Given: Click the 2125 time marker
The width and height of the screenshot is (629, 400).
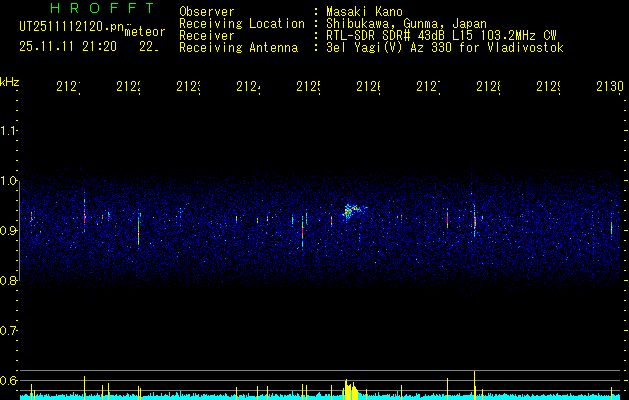Looking at the screenshot, I should (x=308, y=87).
